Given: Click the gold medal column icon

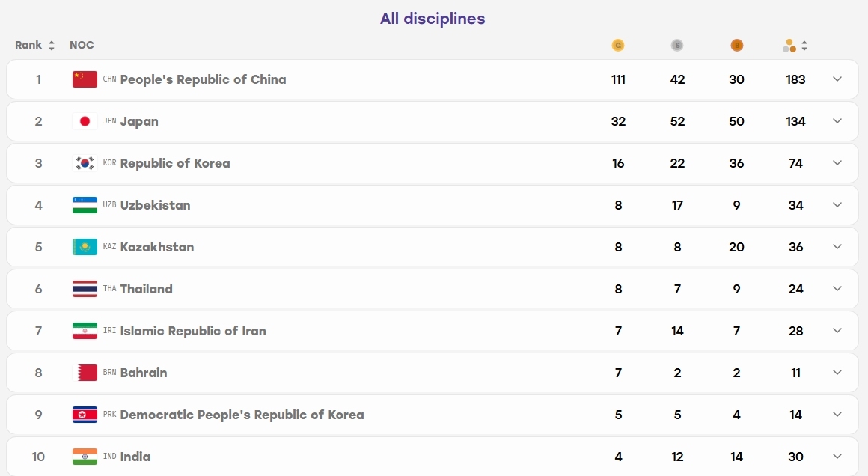Looking at the screenshot, I should pos(618,46).
